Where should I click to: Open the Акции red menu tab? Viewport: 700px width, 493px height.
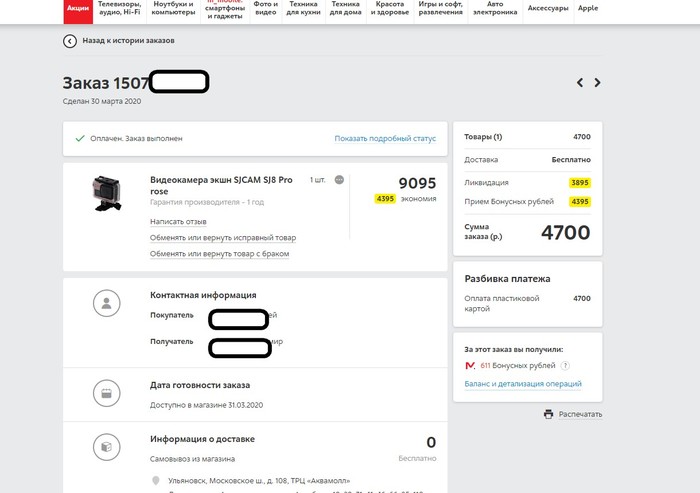pyautogui.click(x=77, y=9)
